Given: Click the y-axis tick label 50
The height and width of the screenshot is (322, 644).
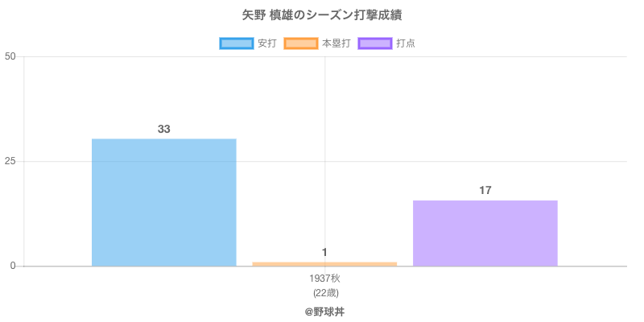Looking at the screenshot, I should pos(10,56).
